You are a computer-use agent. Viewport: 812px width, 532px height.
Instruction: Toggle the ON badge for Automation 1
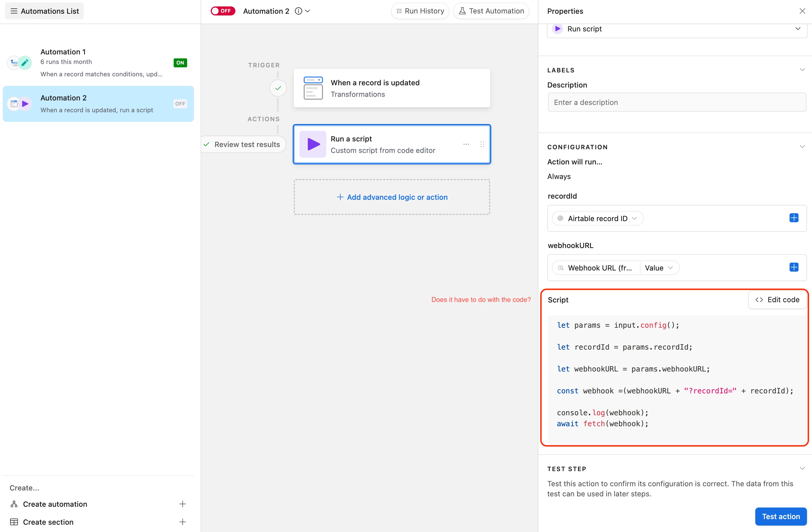point(180,63)
